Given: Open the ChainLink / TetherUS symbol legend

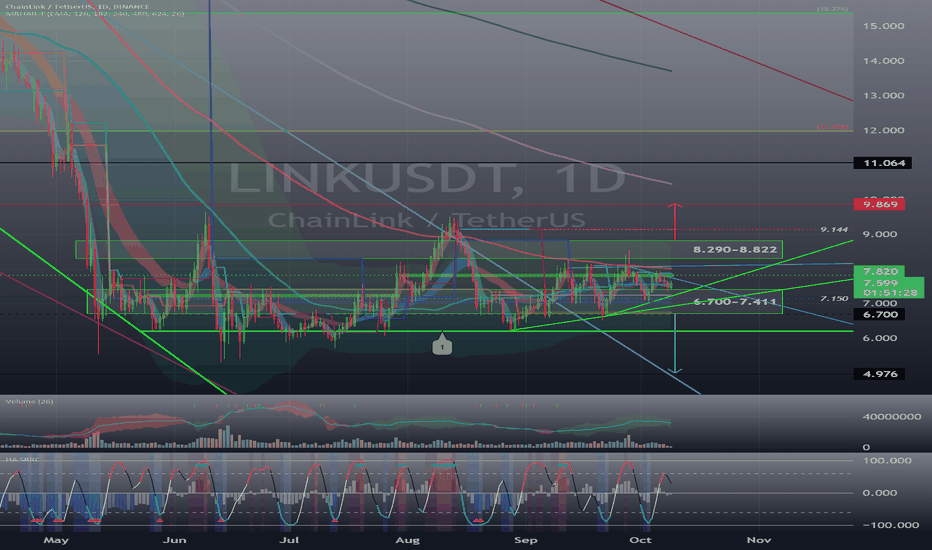Looking at the screenshot, I should pos(76,7).
